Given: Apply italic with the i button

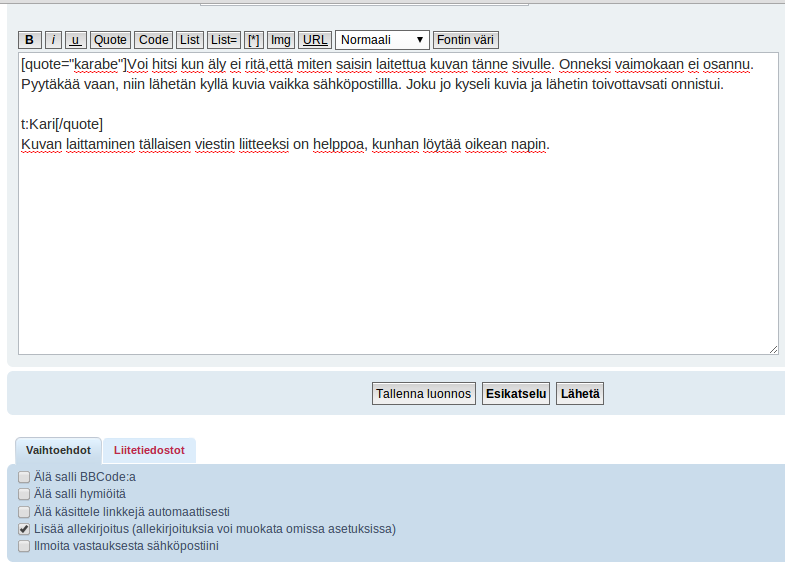Looking at the screenshot, I should pos(53,40).
